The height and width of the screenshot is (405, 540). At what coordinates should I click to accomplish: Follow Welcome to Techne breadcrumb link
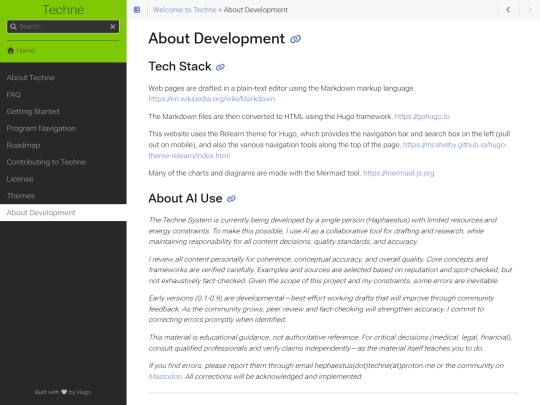[x=185, y=10]
